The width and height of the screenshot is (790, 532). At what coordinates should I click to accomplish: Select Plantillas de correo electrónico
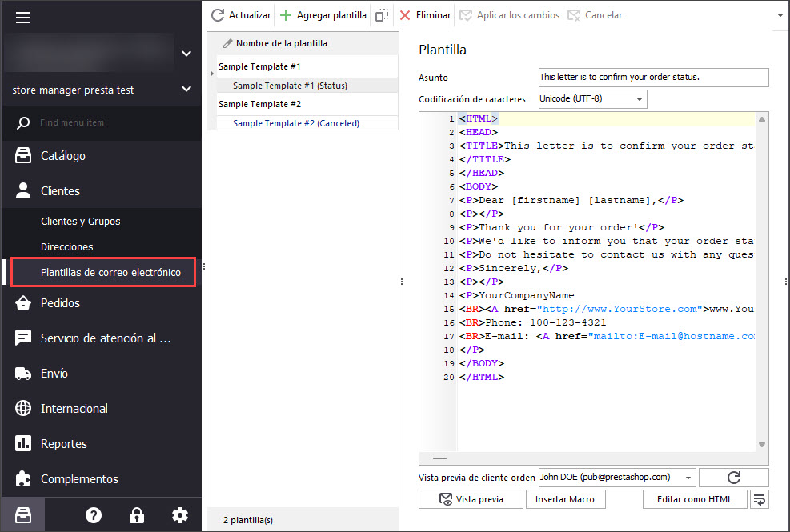pos(103,272)
